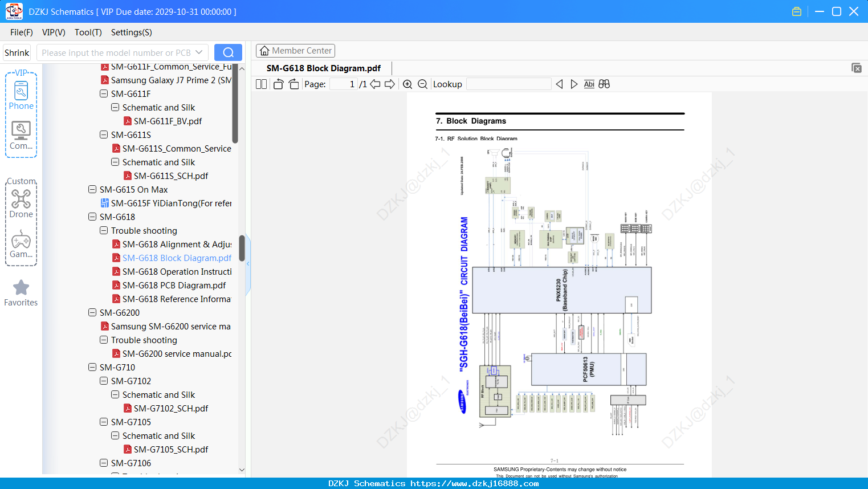Viewport: 868px width, 489px height.
Task: Click the Lookup text field
Action: coord(508,84)
